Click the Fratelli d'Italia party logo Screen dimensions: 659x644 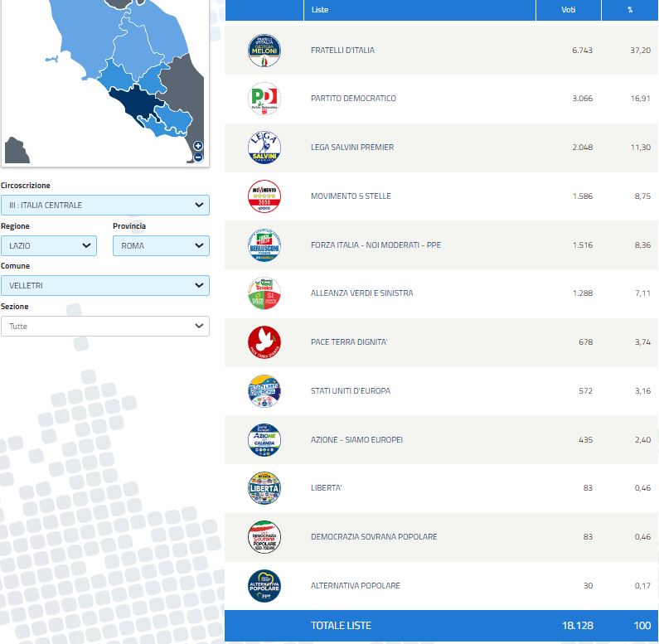tap(264, 51)
